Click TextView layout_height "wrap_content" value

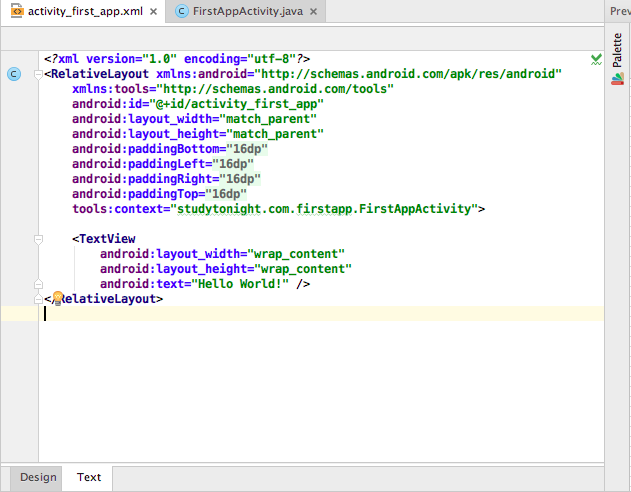click(303, 268)
